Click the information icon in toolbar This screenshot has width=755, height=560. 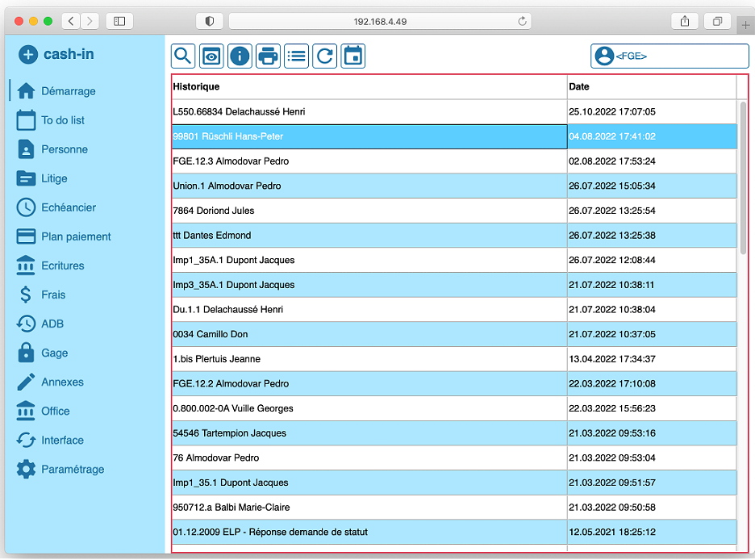point(240,56)
